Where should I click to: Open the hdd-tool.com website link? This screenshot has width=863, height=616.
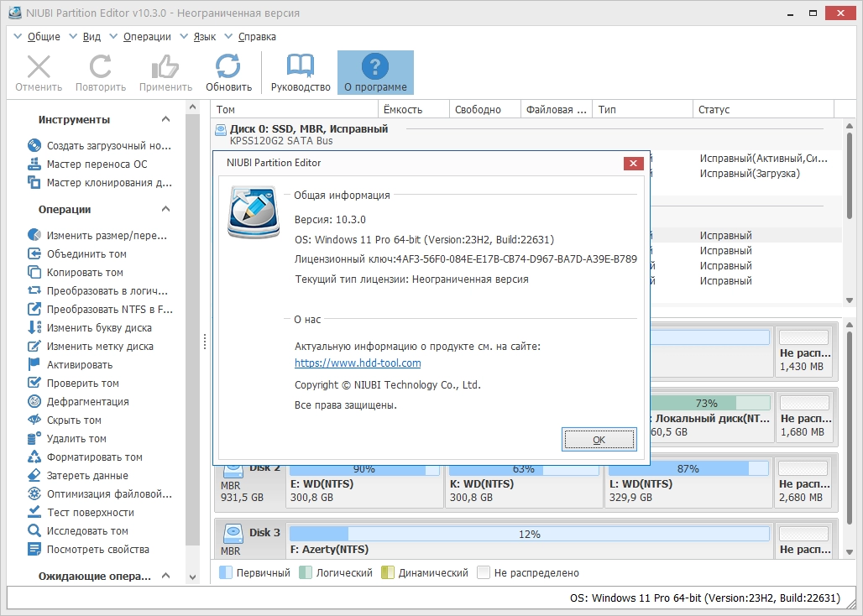358,363
